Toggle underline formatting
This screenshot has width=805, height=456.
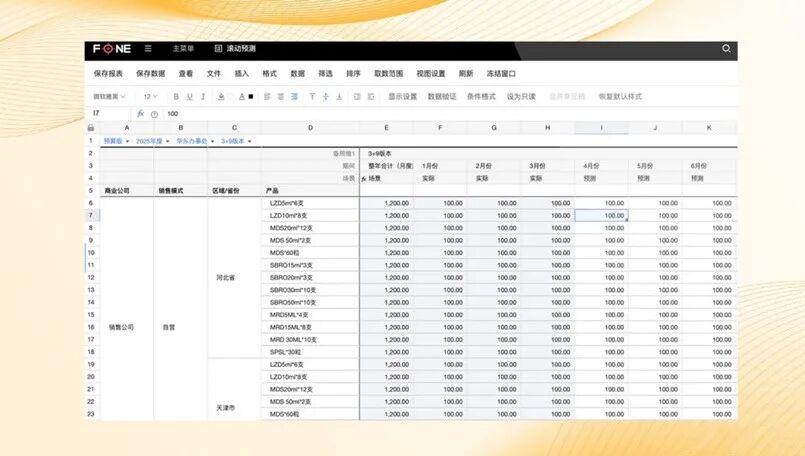(x=189, y=97)
